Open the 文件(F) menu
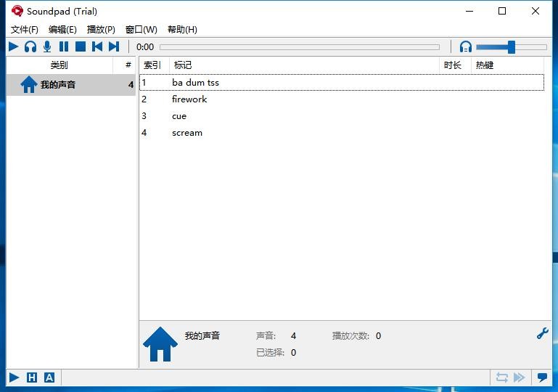This screenshot has height=392, width=558. click(x=24, y=30)
